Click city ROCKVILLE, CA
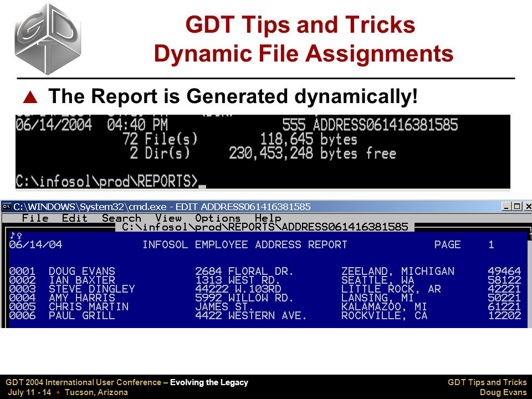This screenshot has width=532, height=399. [x=384, y=315]
